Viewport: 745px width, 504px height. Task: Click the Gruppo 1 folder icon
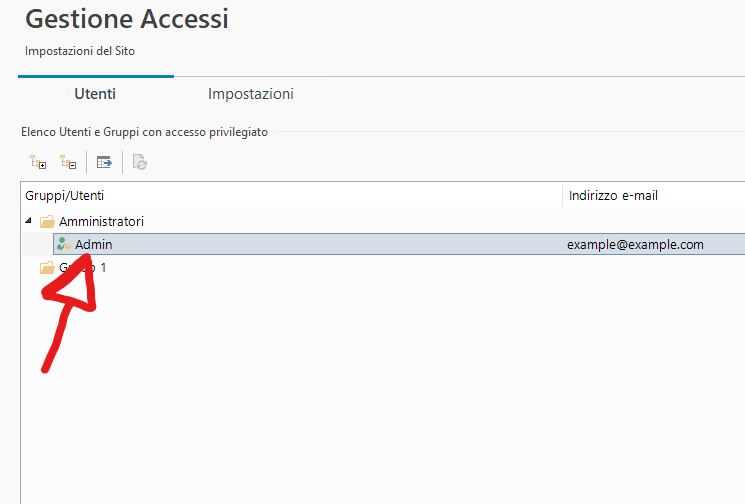pos(47,268)
